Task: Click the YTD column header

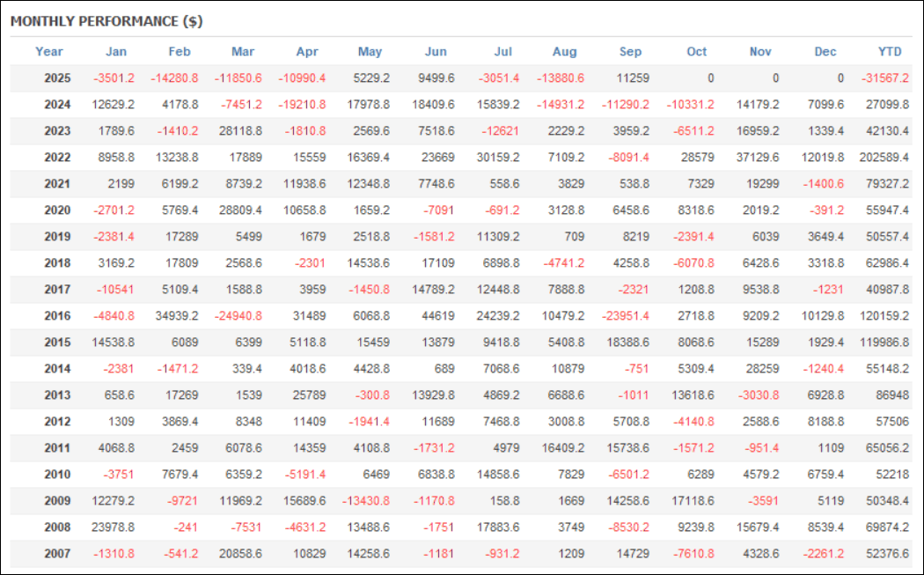Action: (x=890, y=51)
